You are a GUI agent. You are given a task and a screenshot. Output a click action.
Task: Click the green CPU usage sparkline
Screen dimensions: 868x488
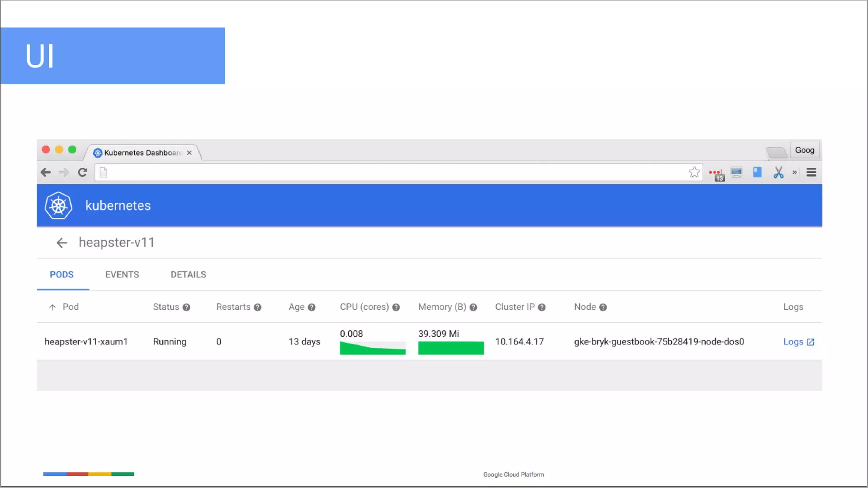(x=373, y=348)
